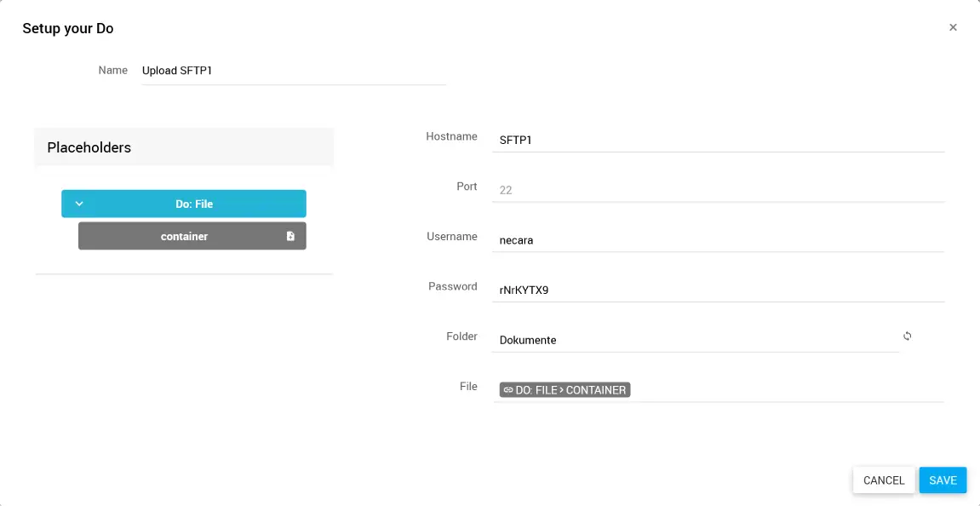Click the Setup your Do title
The height and width of the screenshot is (506, 980).
coord(68,28)
